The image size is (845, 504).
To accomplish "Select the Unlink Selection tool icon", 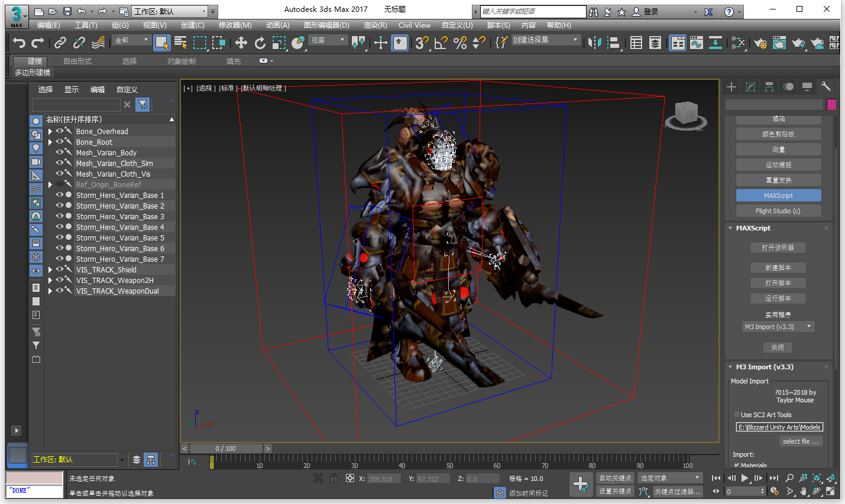I will coord(79,43).
